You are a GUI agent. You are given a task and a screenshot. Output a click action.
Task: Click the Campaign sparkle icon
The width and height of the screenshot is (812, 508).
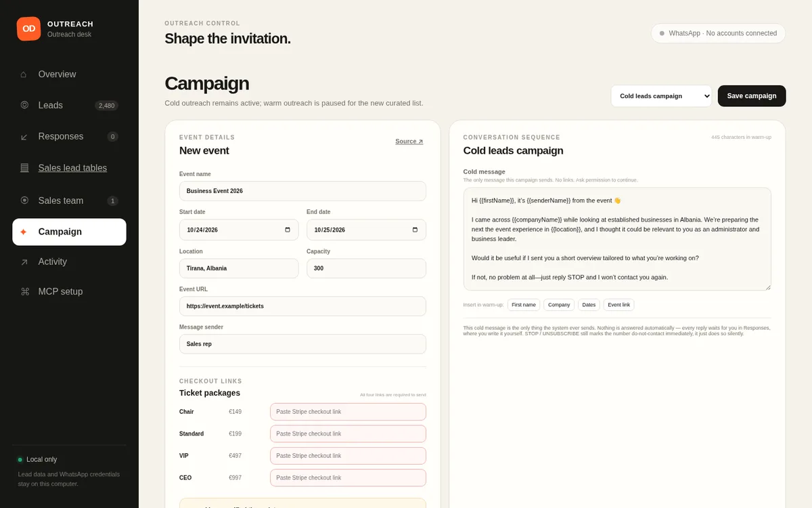pos(24,232)
